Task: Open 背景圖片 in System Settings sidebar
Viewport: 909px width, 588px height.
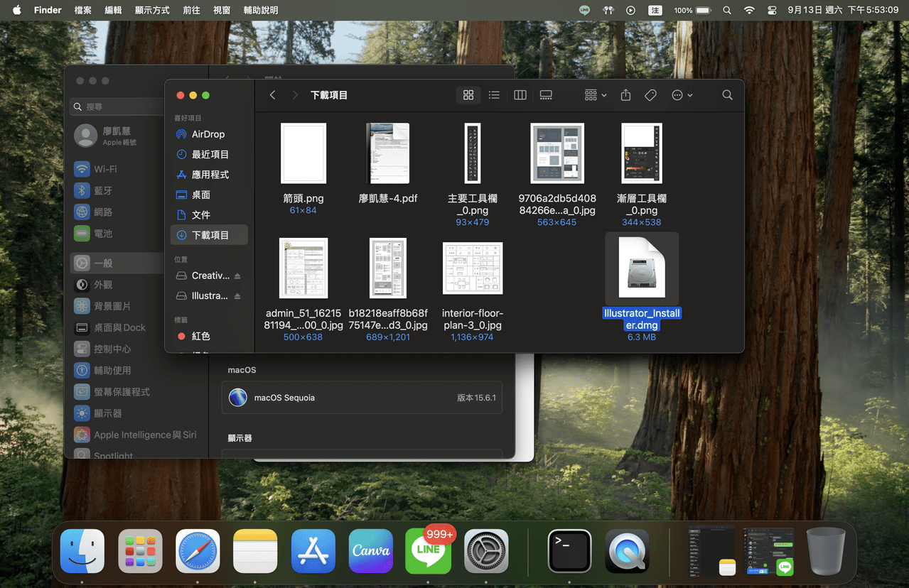Action: (x=118, y=306)
